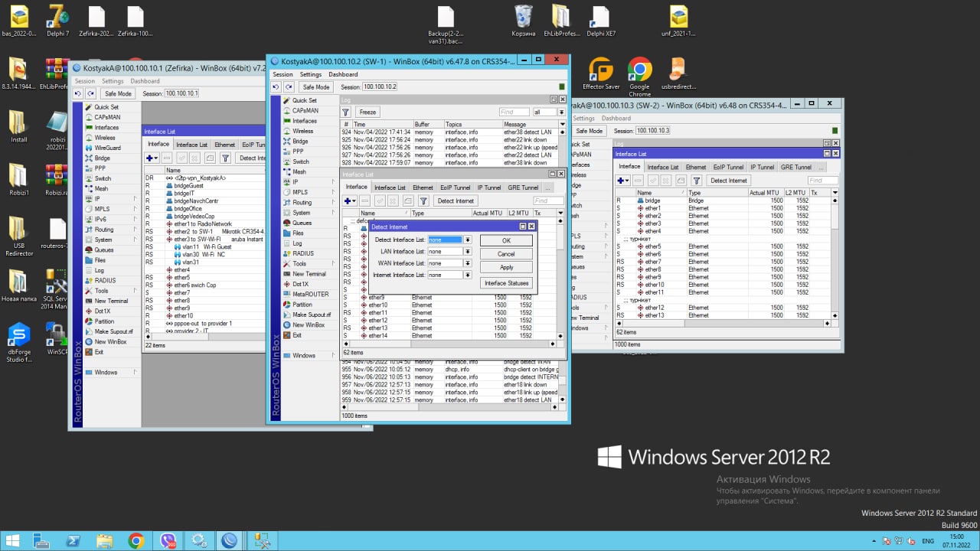
Task: Click Apply in Detect Internet dialog
Action: pyautogui.click(x=506, y=267)
